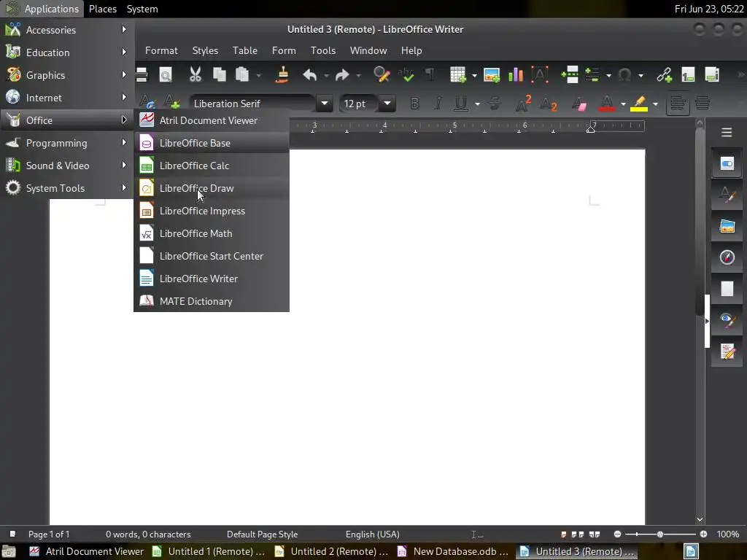Click the Liberation Serif font name field
Viewport: 747px width, 560px height.
(x=252, y=104)
